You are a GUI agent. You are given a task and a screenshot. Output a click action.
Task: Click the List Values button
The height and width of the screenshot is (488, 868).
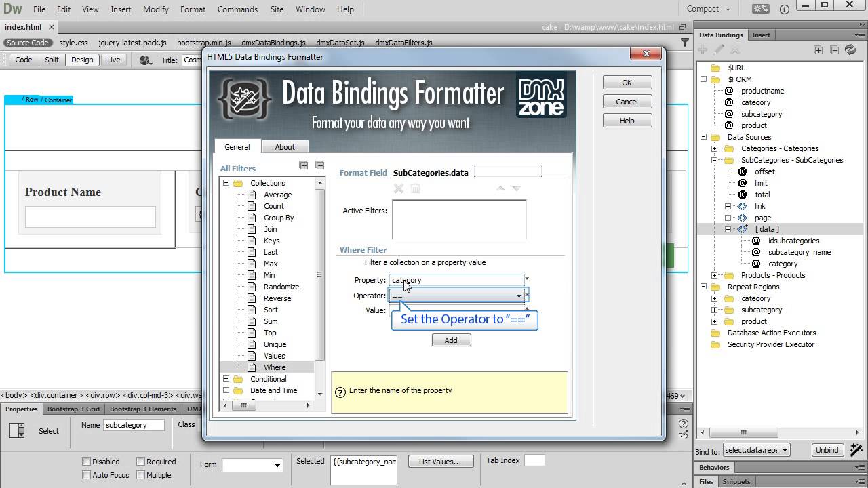(x=439, y=462)
